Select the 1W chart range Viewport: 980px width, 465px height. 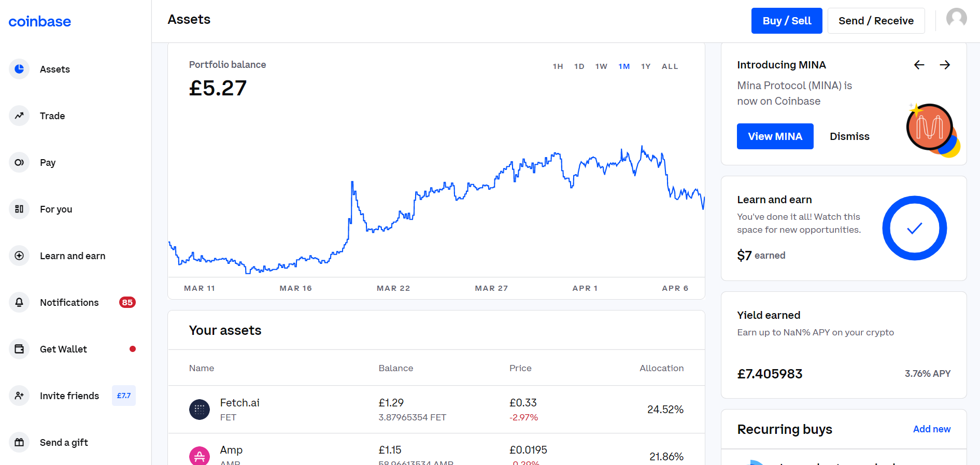[x=601, y=66]
